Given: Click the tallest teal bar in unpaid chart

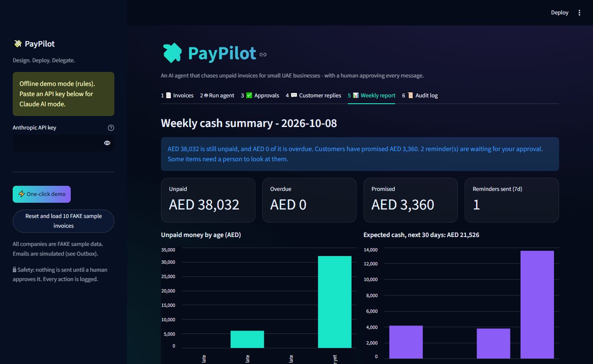Looking at the screenshot, I should coord(335,302).
